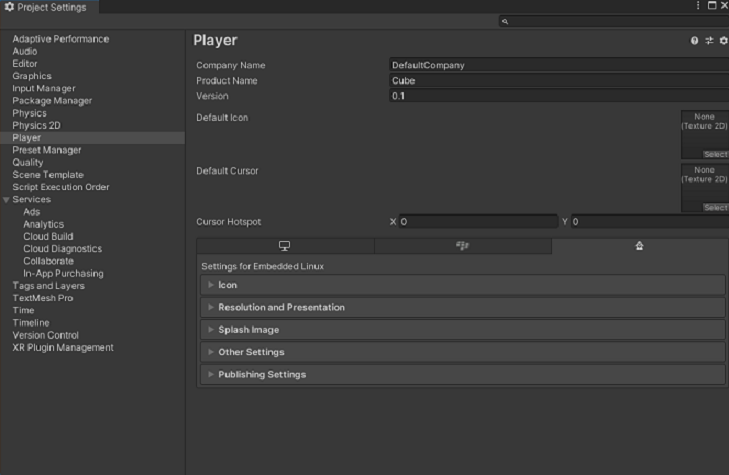Click the Player preset sliders icon

coord(709,41)
